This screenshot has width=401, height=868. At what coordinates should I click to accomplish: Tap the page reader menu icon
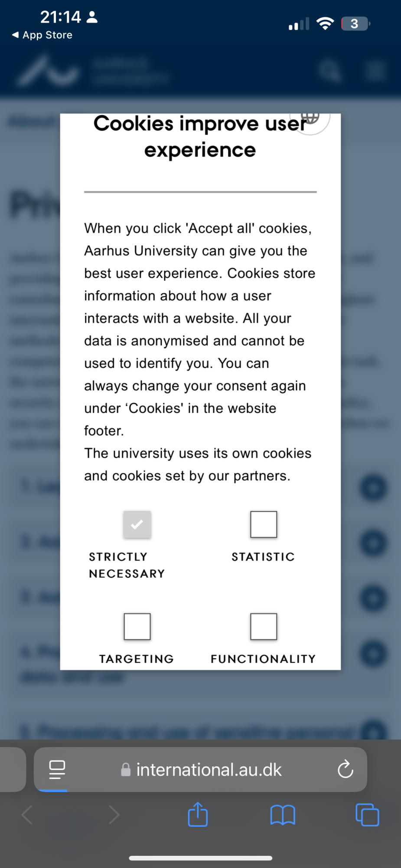[57, 769]
